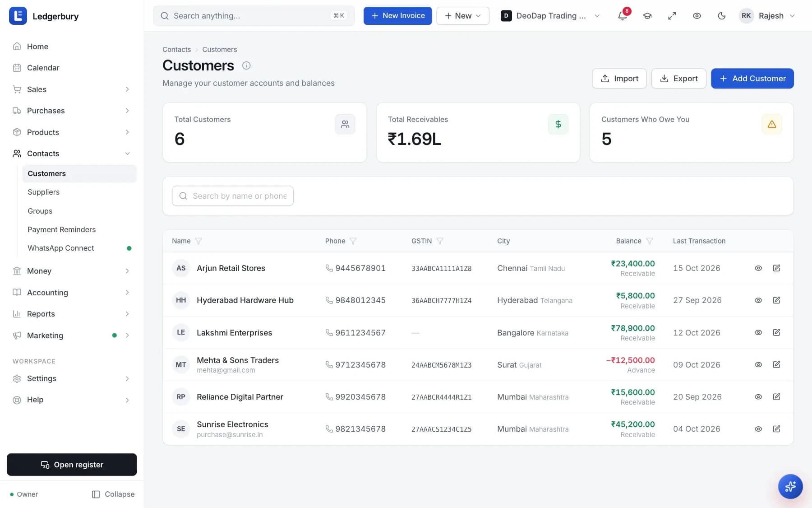The image size is (812, 508).
Task: Click the Ledgerbury logo icon
Action: [x=18, y=16]
